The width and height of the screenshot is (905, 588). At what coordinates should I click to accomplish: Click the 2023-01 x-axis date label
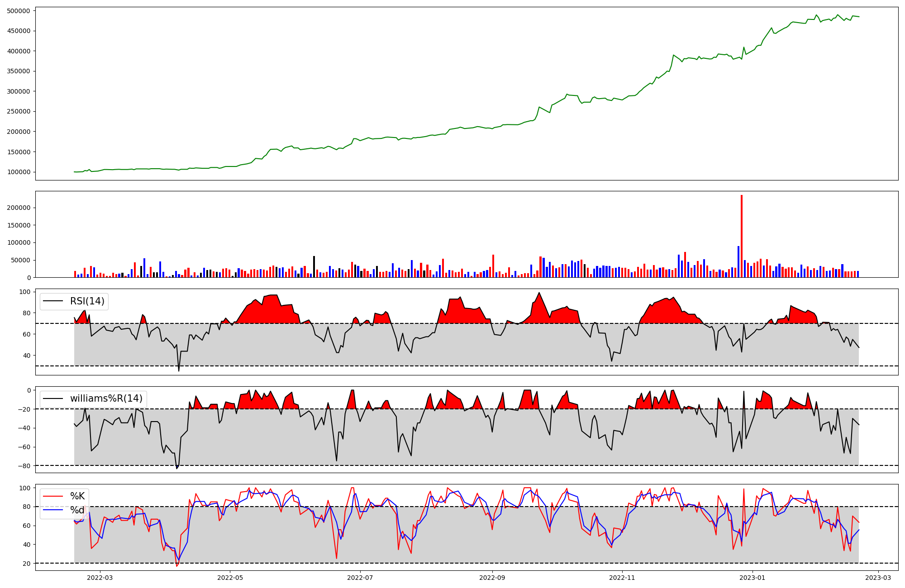coord(753,578)
